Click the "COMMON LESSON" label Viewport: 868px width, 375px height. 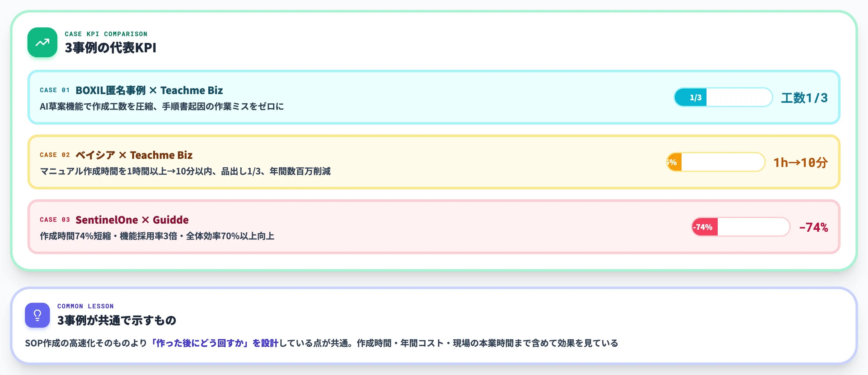click(86, 306)
